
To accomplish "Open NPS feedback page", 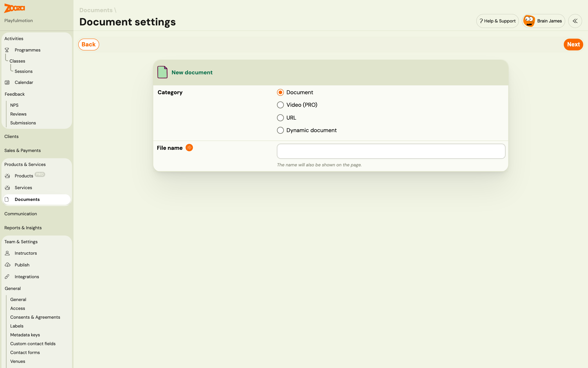I will pos(14,105).
